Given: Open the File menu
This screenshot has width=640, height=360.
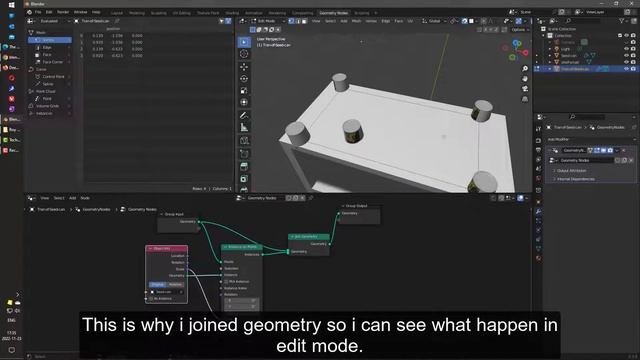Looking at the screenshot, I should (38, 12).
